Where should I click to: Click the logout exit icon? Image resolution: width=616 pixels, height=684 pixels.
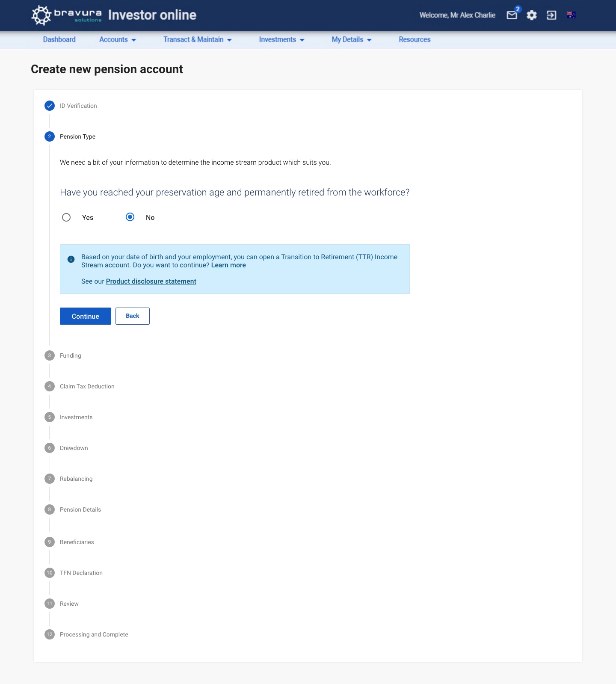(x=551, y=15)
